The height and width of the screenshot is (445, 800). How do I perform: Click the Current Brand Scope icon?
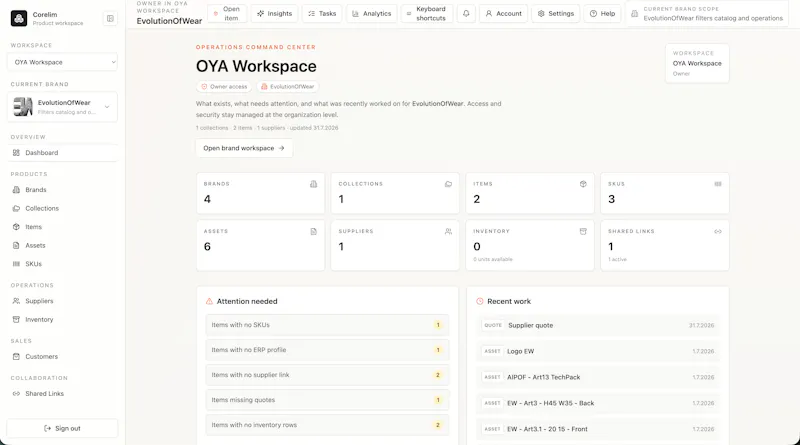pyautogui.click(x=634, y=14)
